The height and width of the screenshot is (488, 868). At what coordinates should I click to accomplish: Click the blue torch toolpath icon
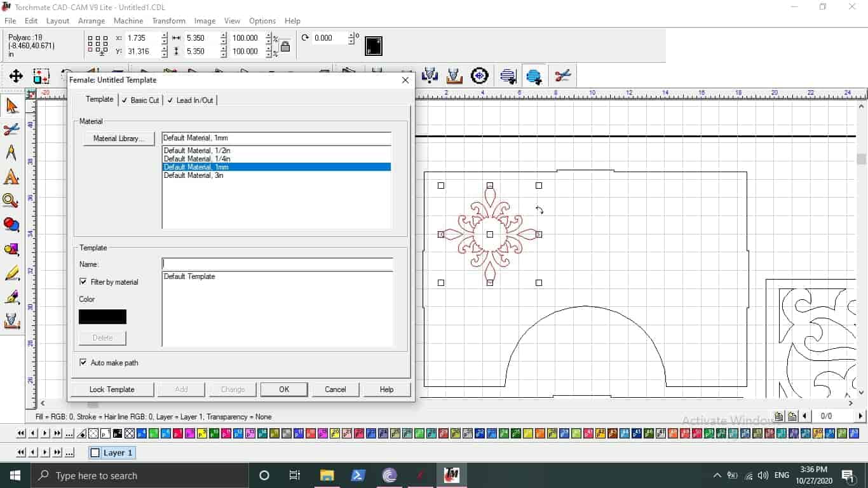[430, 76]
